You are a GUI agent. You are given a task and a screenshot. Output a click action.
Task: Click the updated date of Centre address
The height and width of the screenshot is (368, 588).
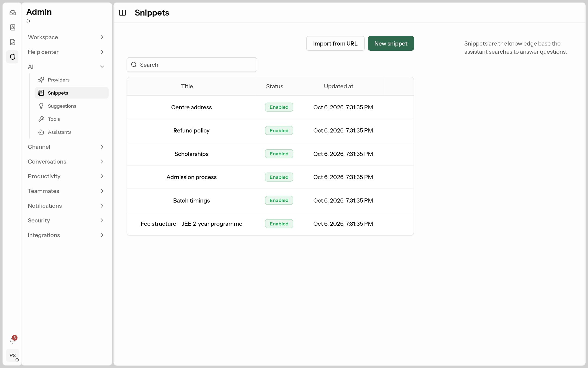tap(343, 107)
